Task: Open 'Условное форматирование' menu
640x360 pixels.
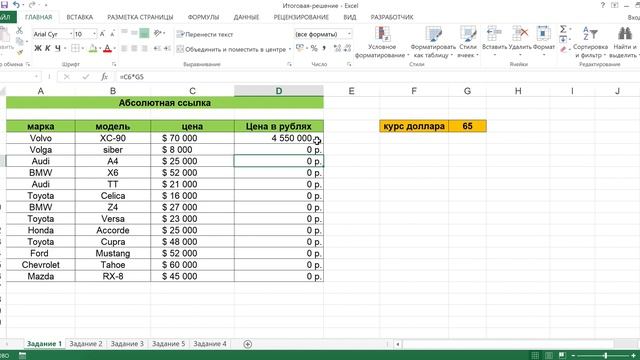Action: tap(382, 42)
